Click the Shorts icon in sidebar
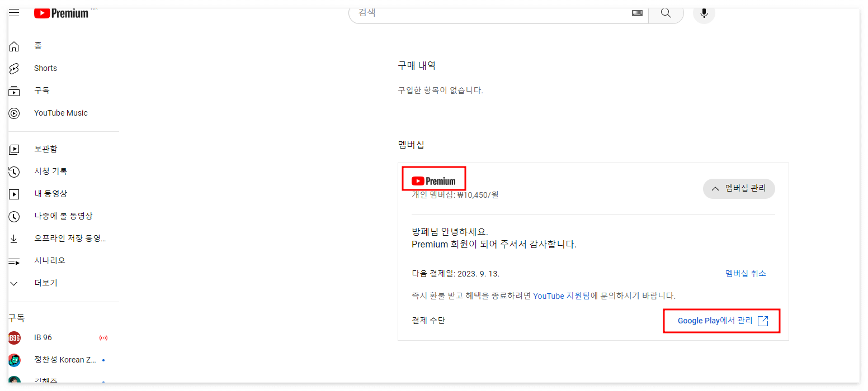Viewport: 868px width, 391px height. point(14,69)
